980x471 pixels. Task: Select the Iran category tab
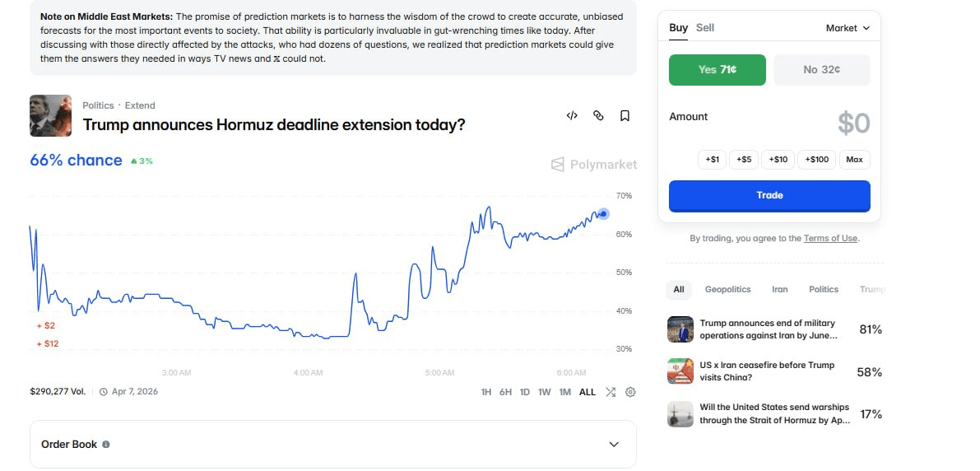(x=779, y=290)
